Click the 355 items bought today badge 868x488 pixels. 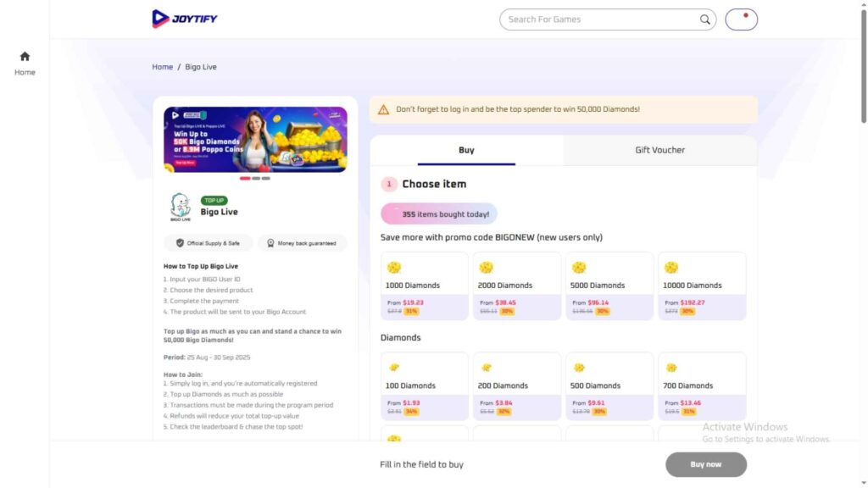click(439, 214)
